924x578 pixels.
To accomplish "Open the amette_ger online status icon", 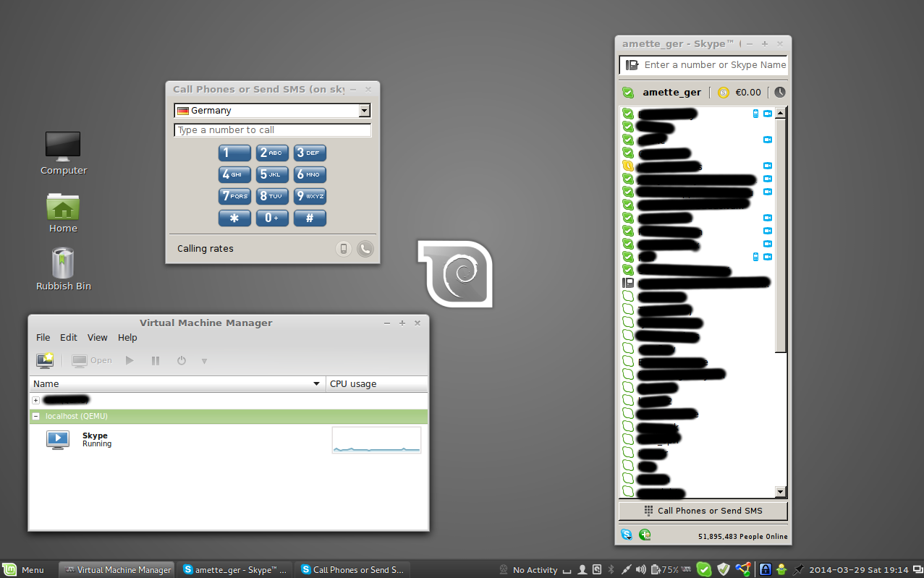I will pos(628,93).
